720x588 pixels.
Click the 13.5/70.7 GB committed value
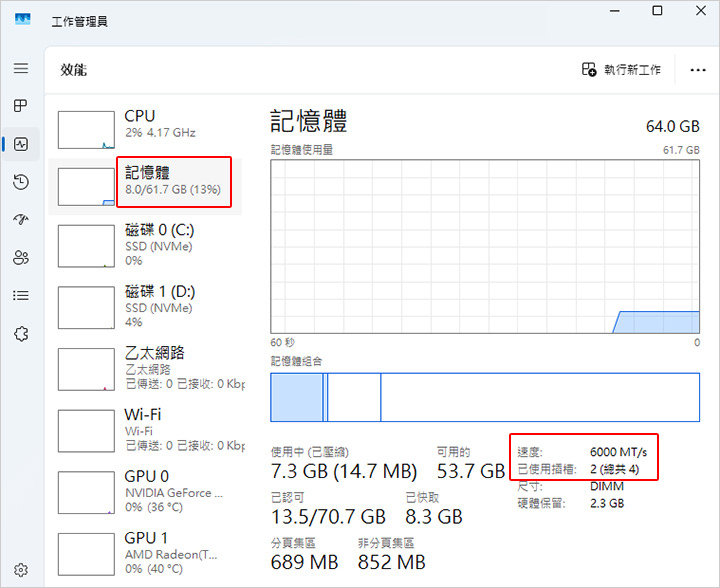328,517
